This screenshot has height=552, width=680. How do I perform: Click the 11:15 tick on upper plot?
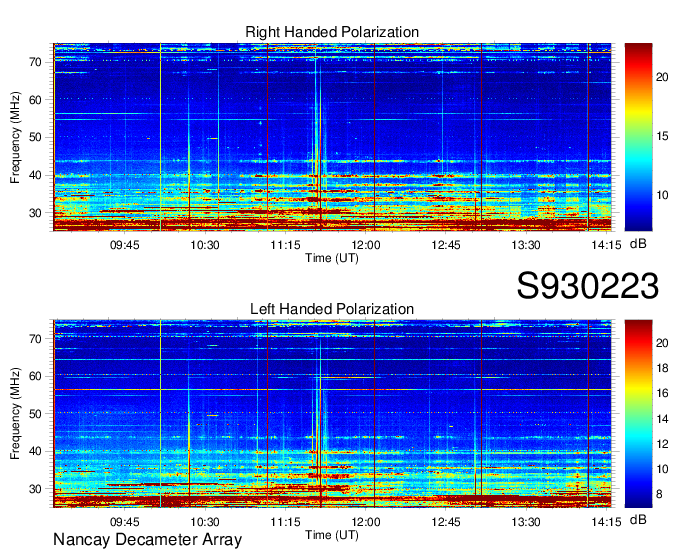click(x=285, y=245)
